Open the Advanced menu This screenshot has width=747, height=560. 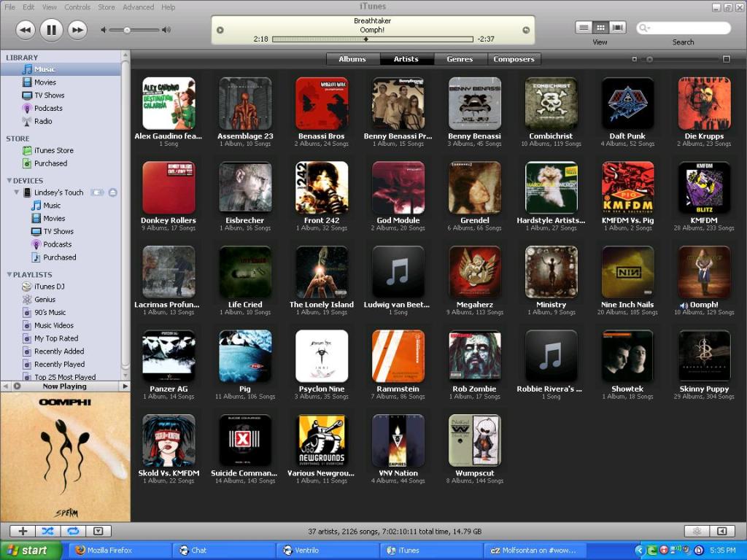coord(138,7)
